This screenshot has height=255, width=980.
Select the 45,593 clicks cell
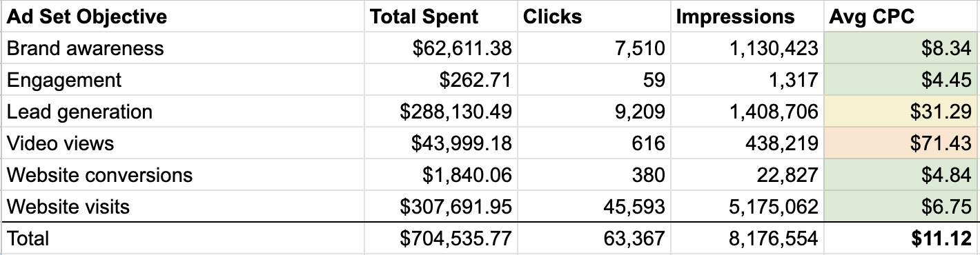(594, 207)
